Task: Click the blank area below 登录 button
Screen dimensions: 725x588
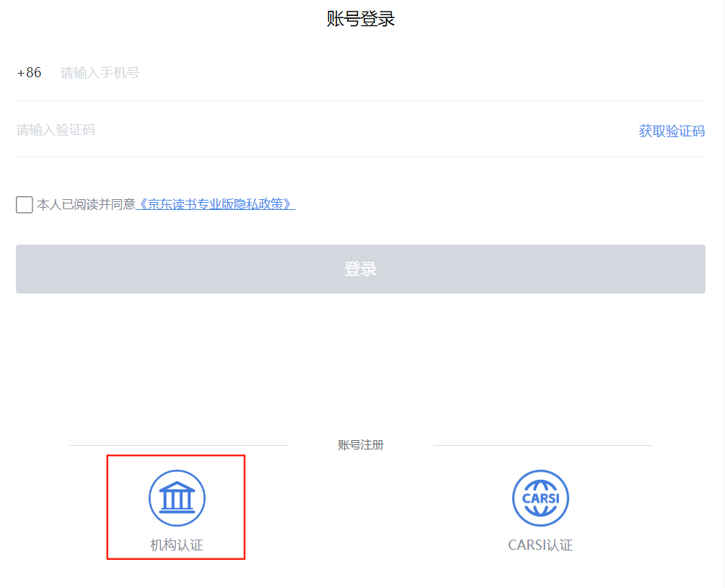Action: [x=361, y=361]
